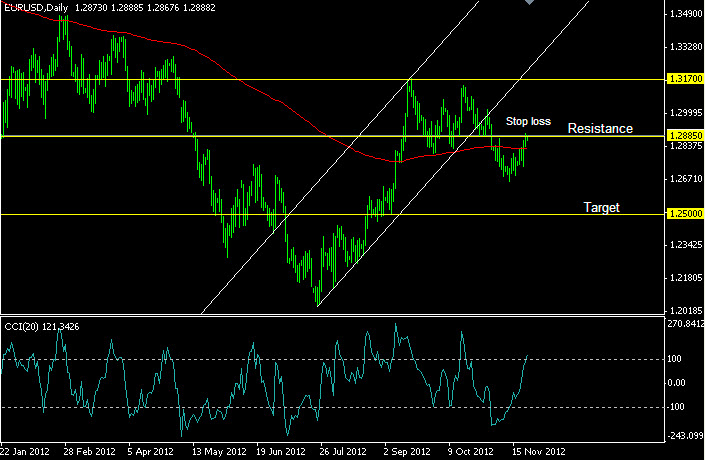Click the 28 Feb 2012 date label
The height and width of the screenshot is (460, 706).
click(89, 451)
